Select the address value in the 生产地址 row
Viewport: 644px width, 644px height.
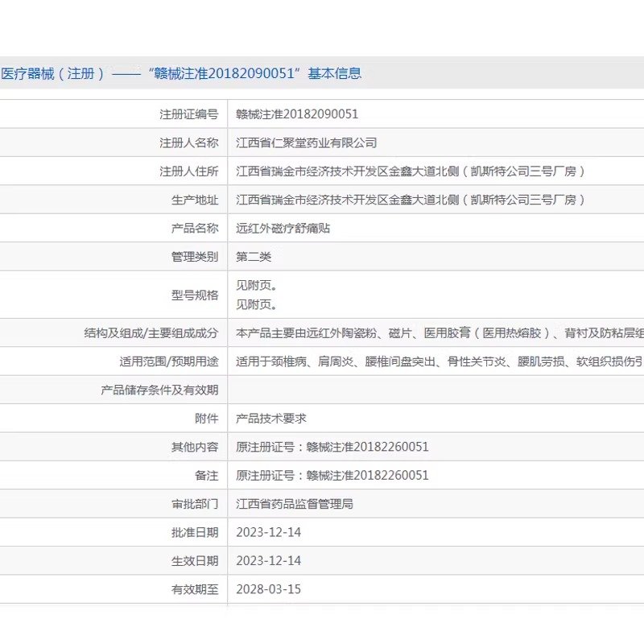tap(411, 200)
